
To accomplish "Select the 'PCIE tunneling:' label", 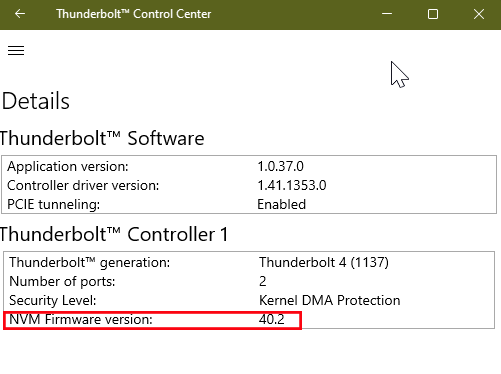I will tap(53, 204).
